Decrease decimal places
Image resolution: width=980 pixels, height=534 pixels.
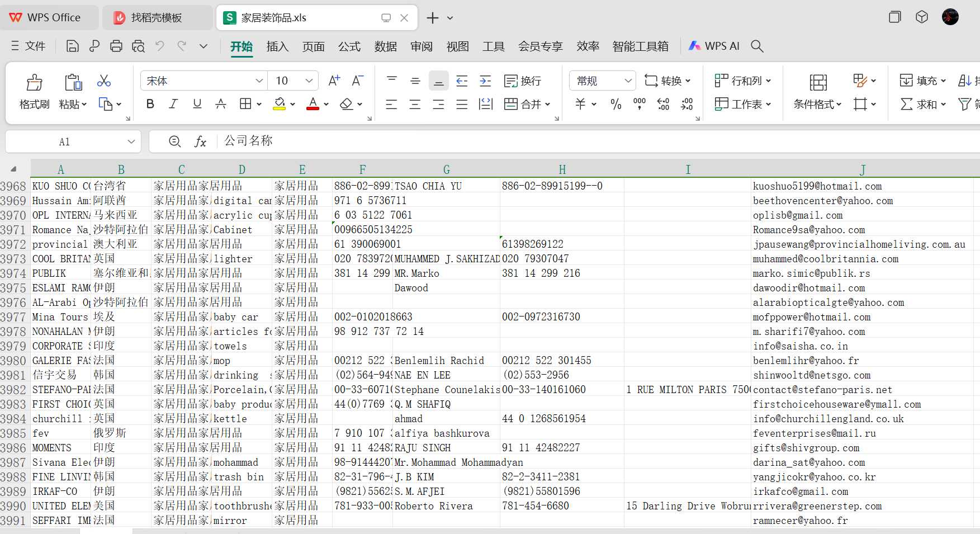click(x=687, y=104)
